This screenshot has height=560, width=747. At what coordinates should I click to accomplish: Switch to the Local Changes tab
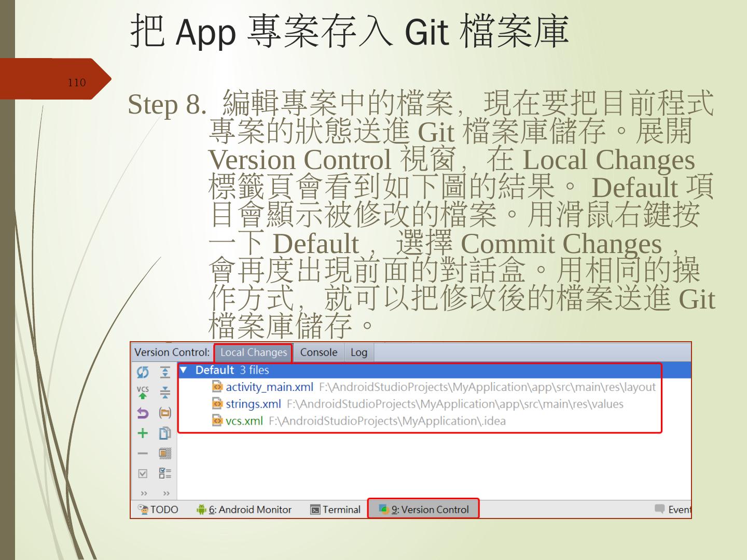pos(253,353)
